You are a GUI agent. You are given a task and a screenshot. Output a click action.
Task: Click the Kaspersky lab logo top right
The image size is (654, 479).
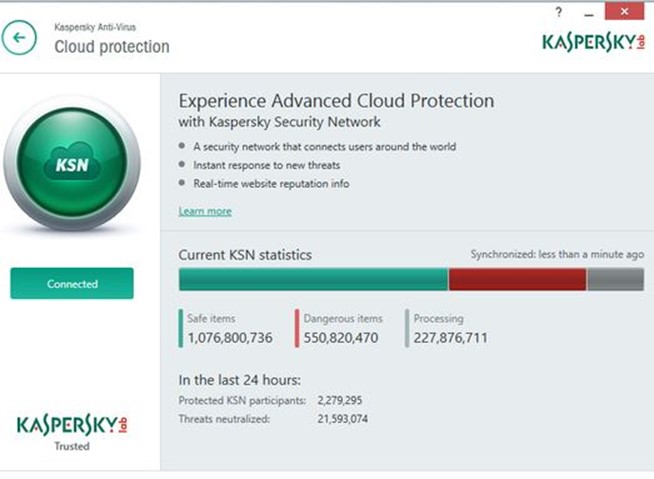coord(594,43)
